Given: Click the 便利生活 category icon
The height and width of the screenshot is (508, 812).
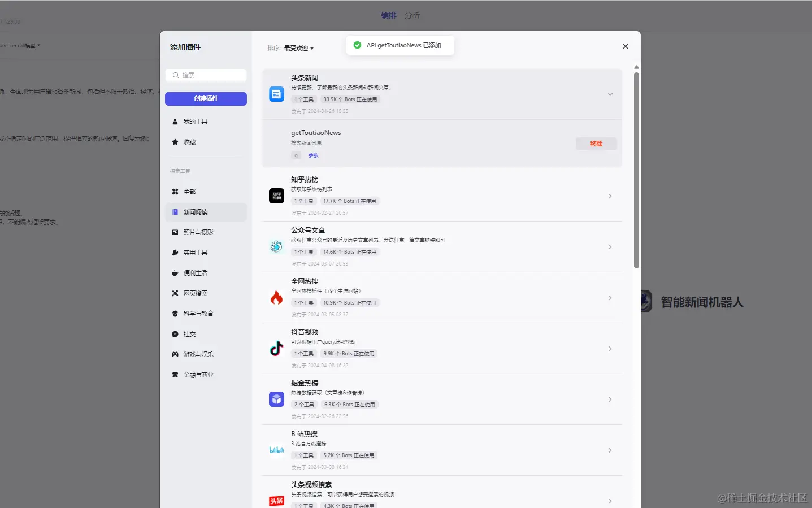Looking at the screenshot, I should click(x=175, y=273).
